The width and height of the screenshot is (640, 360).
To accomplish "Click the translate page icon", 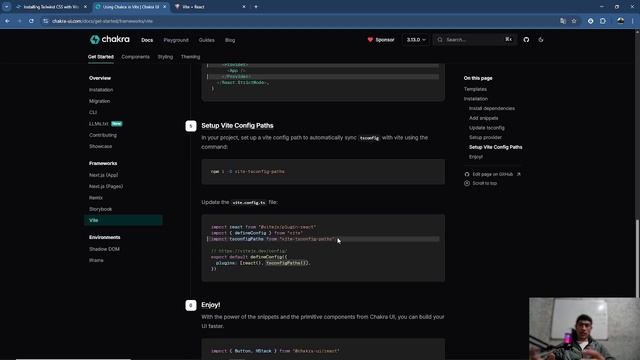I will pyautogui.click(x=563, y=21).
